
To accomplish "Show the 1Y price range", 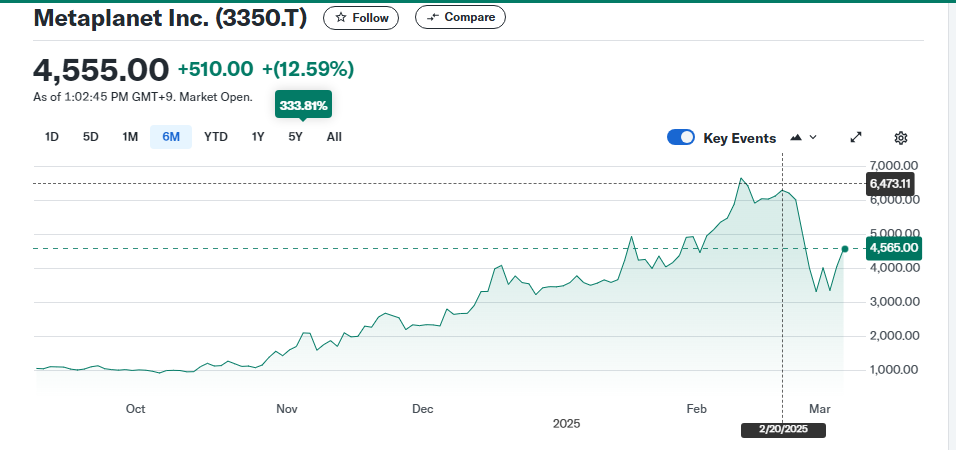I will coord(258,137).
